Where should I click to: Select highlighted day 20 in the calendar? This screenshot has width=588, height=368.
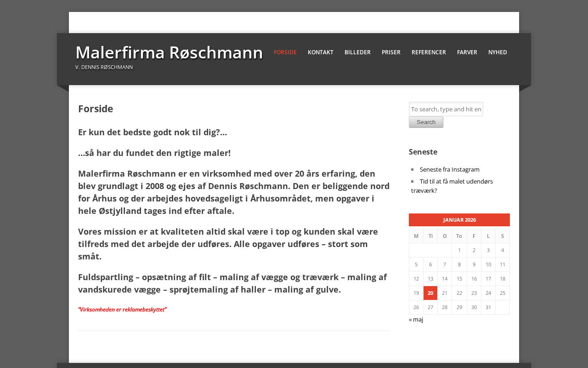coord(430,293)
